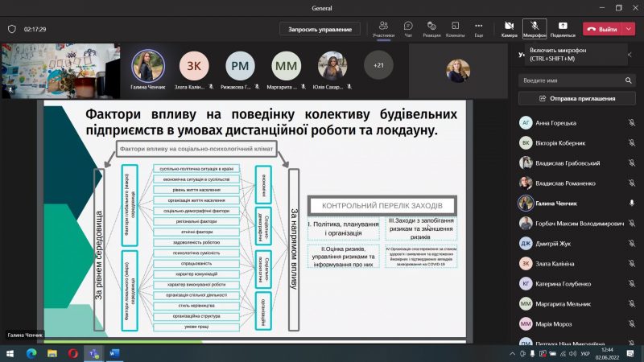The height and width of the screenshot is (362, 644).
Task: Show the +21 additional participants
Action: click(x=378, y=65)
